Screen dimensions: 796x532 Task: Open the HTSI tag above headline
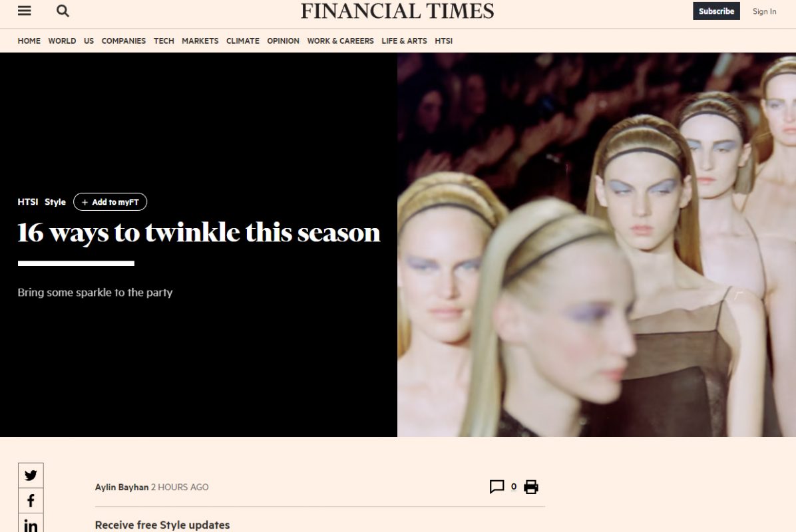28,202
